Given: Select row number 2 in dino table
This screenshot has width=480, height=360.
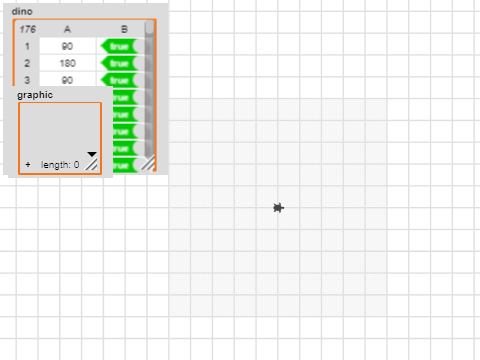Looking at the screenshot, I should 27,63.
